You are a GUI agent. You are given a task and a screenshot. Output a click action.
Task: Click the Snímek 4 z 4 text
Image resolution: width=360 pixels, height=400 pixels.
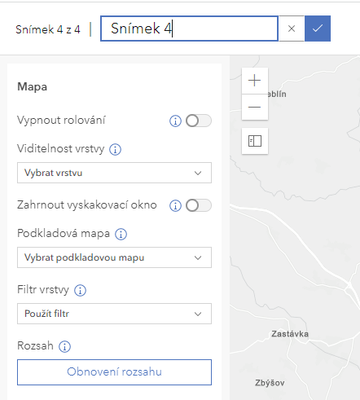point(48,29)
